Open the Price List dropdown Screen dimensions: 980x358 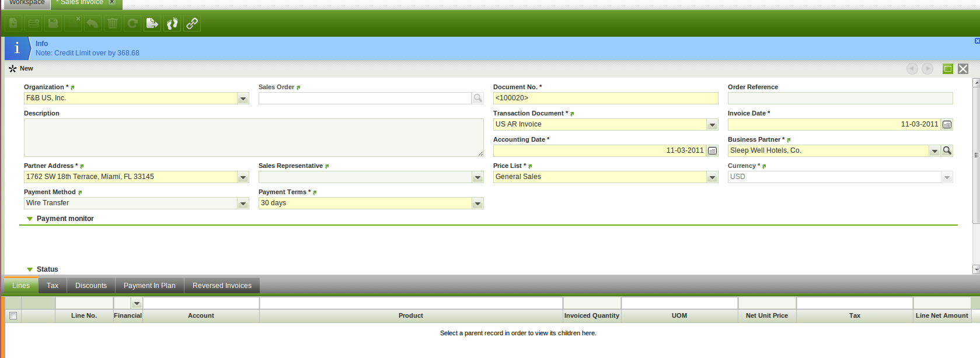click(712, 177)
